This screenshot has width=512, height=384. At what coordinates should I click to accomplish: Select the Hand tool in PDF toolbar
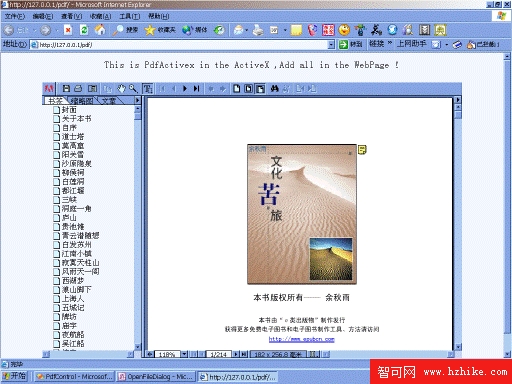click(x=121, y=89)
